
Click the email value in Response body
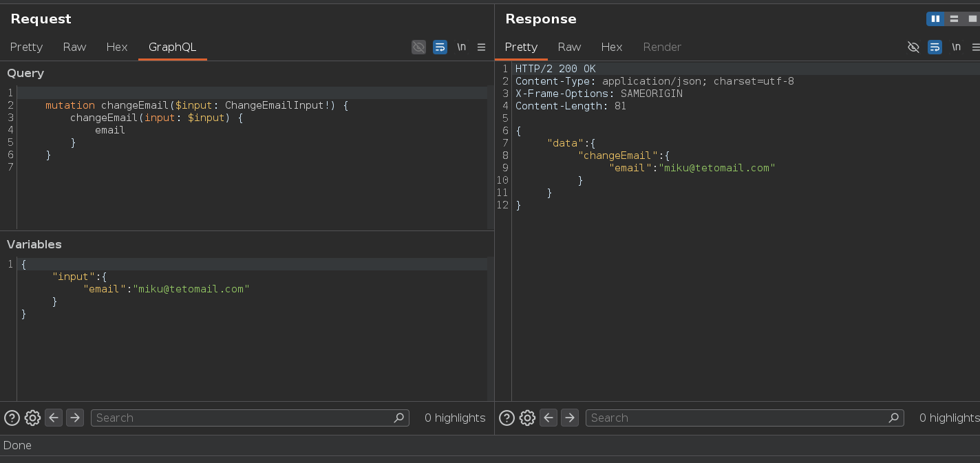(x=717, y=168)
